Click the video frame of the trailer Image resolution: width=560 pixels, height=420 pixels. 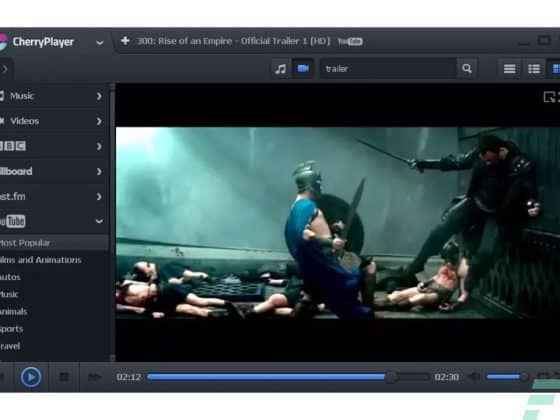338,223
